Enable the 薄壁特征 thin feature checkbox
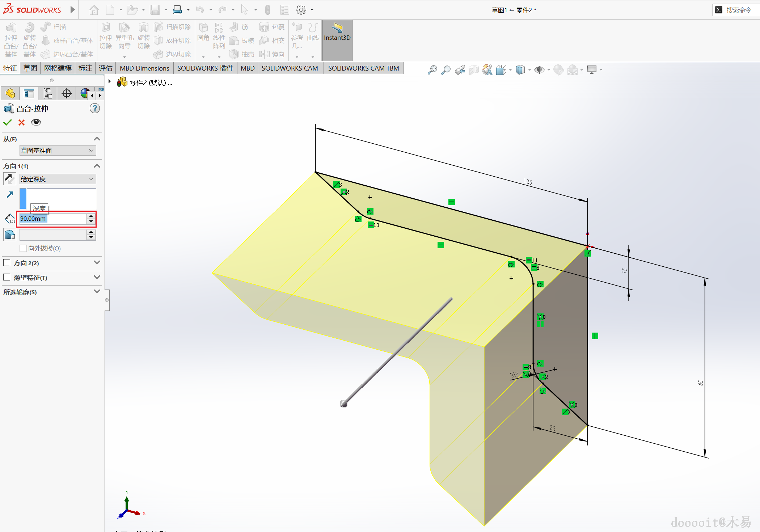Screen dimensions: 760x532 point(7,277)
